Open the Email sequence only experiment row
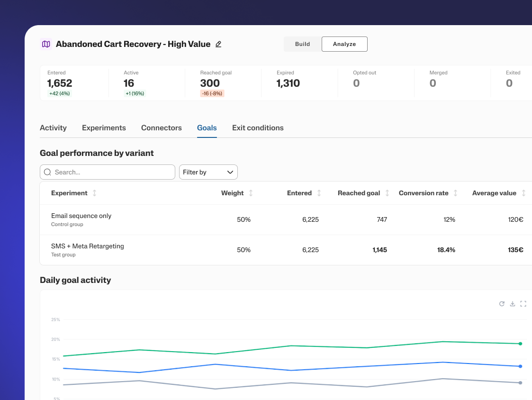The image size is (532, 400). [81, 216]
